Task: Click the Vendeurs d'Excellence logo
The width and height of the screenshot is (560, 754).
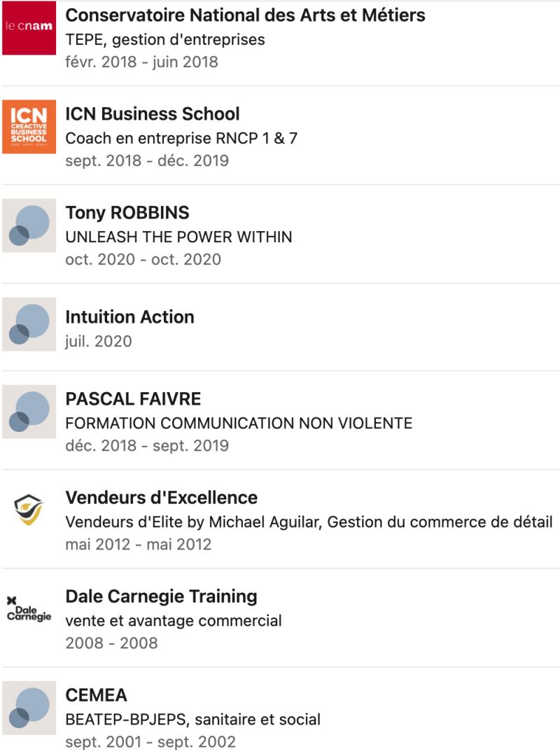Action: 29,510
